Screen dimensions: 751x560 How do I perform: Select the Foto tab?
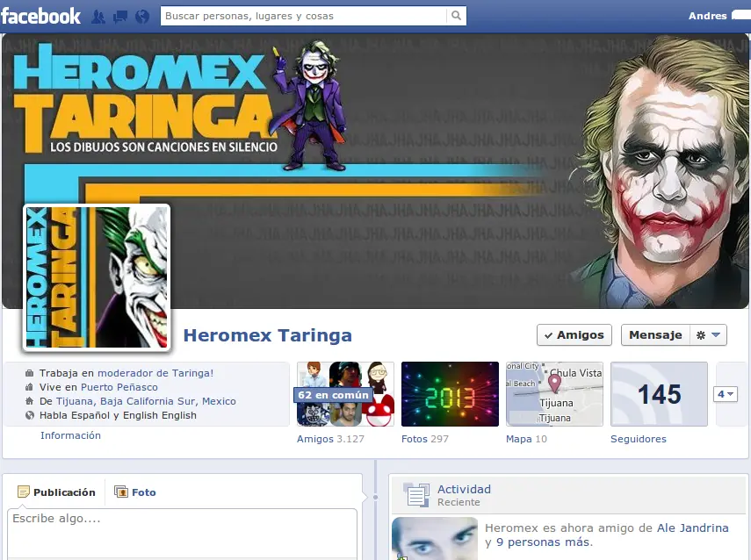point(135,492)
